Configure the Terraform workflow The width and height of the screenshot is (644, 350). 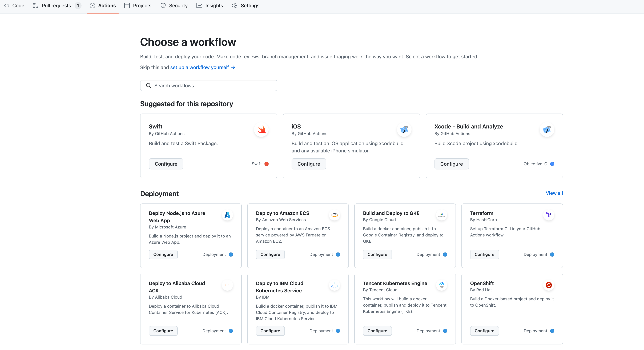click(484, 254)
